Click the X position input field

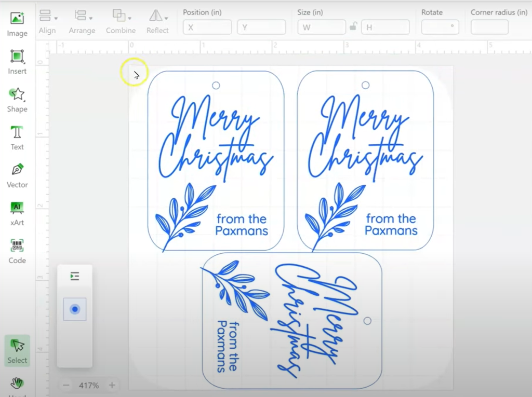click(207, 27)
